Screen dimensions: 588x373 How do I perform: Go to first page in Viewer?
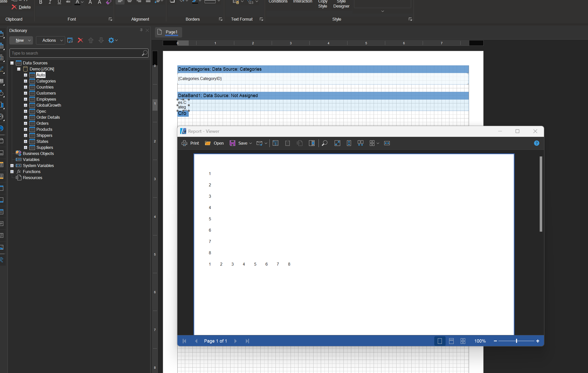[x=184, y=341]
